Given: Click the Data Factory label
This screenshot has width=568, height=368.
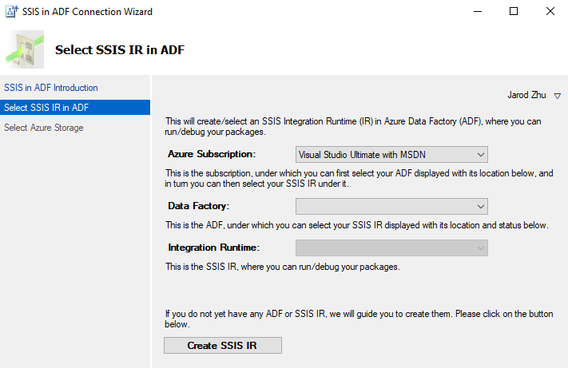Looking at the screenshot, I should [199, 206].
